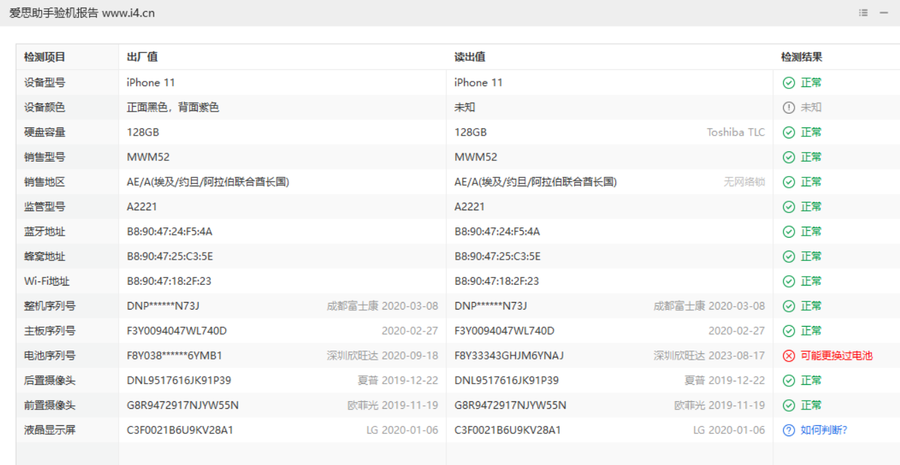Click the 深圳欣旺达 2020-09-18 battery date
900x465 pixels.
pos(382,356)
